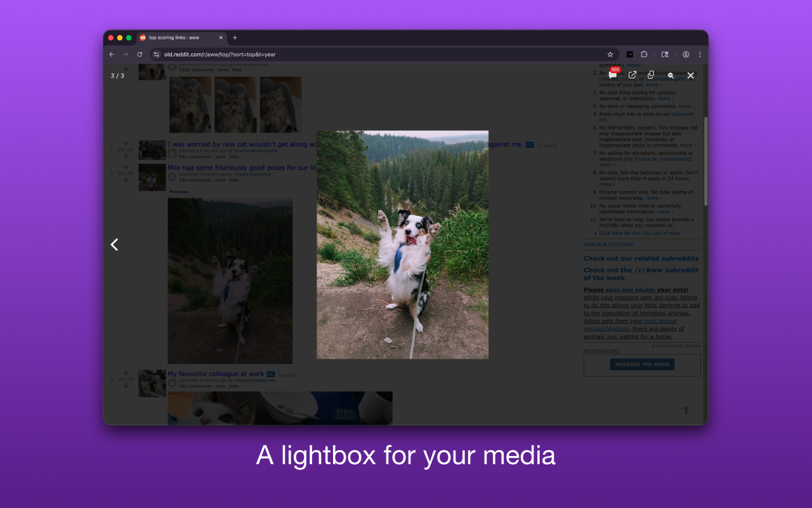
Task: Close the 'top scoring links : aww' tab
Action: click(x=221, y=37)
